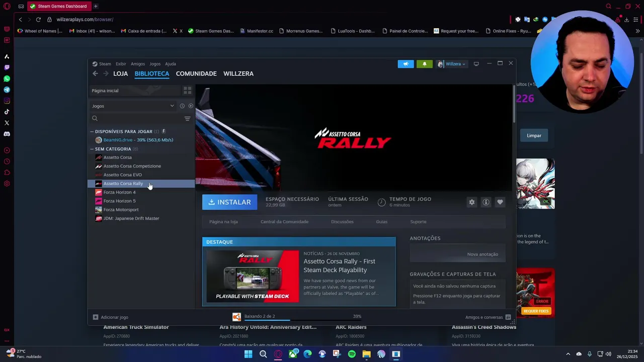
Task: Open Discussões link
Action: pos(342,222)
